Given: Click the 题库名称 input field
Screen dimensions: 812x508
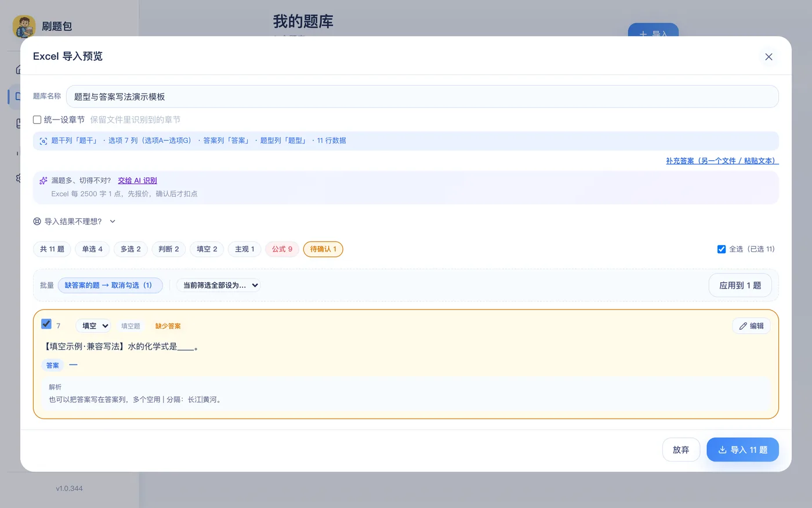Looking at the screenshot, I should pyautogui.click(x=422, y=96).
